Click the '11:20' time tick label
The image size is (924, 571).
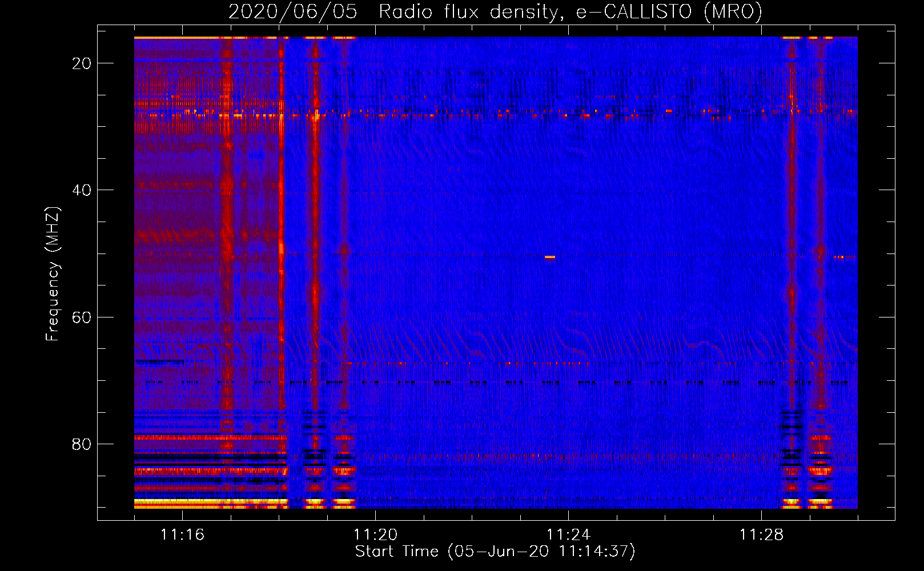(375, 534)
